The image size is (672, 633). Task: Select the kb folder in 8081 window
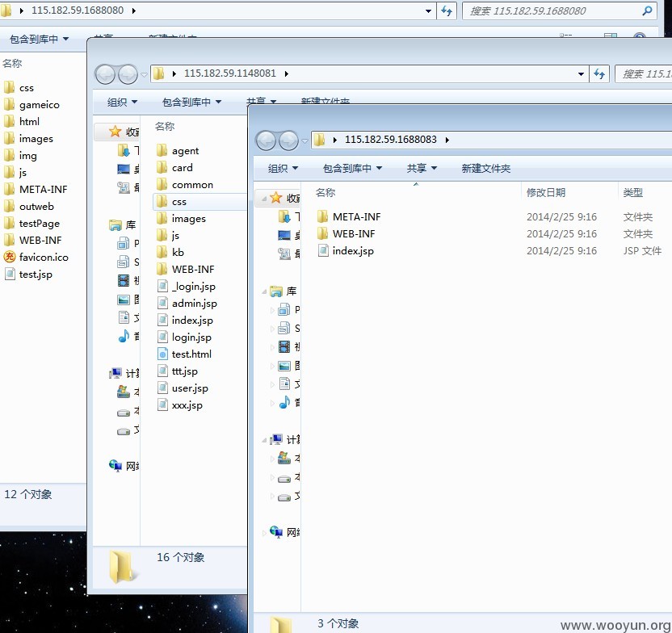tap(170, 252)
